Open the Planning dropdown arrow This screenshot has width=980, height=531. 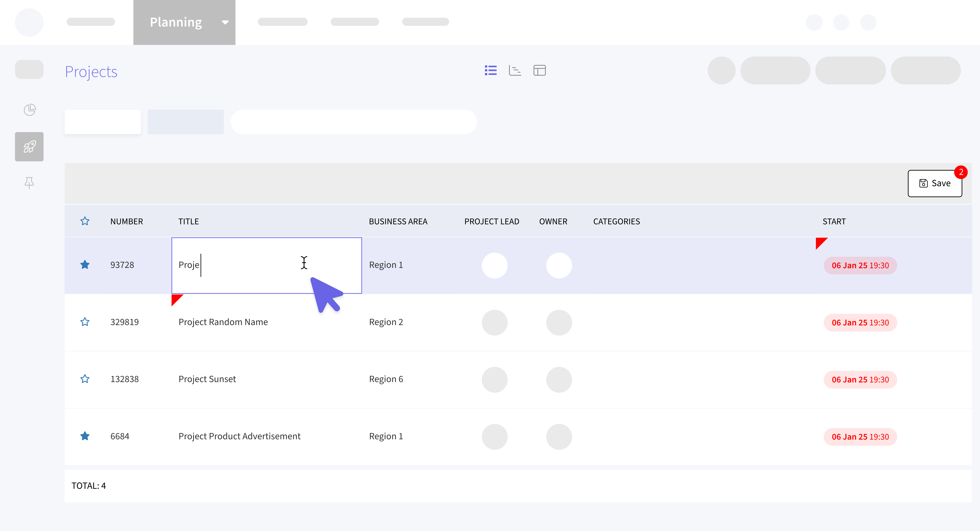[x=225, y=22]
